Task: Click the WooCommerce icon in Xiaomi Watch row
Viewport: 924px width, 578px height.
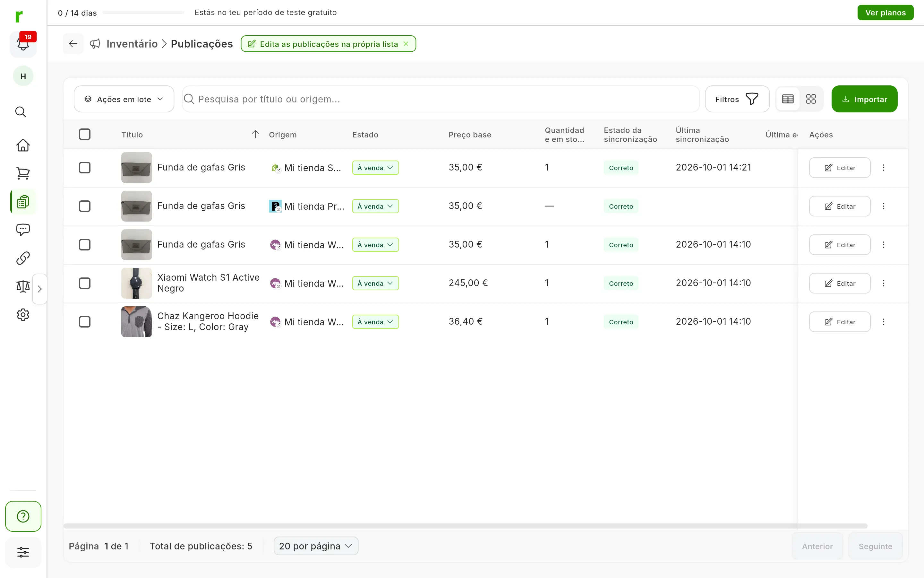Action: (x=275, y=283)
